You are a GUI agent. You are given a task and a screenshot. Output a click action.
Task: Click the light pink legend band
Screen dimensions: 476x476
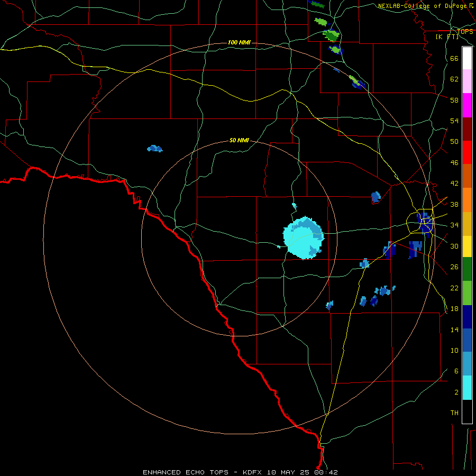pos(467,81)
